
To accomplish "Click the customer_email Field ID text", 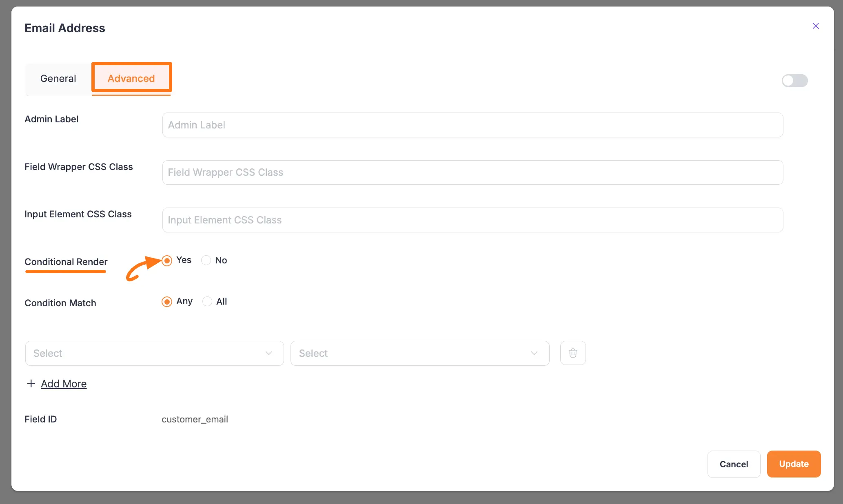I will [x=195, y=419].
